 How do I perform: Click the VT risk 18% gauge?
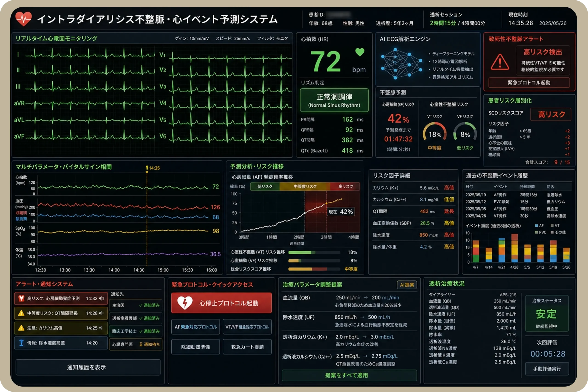coord(435,132)
